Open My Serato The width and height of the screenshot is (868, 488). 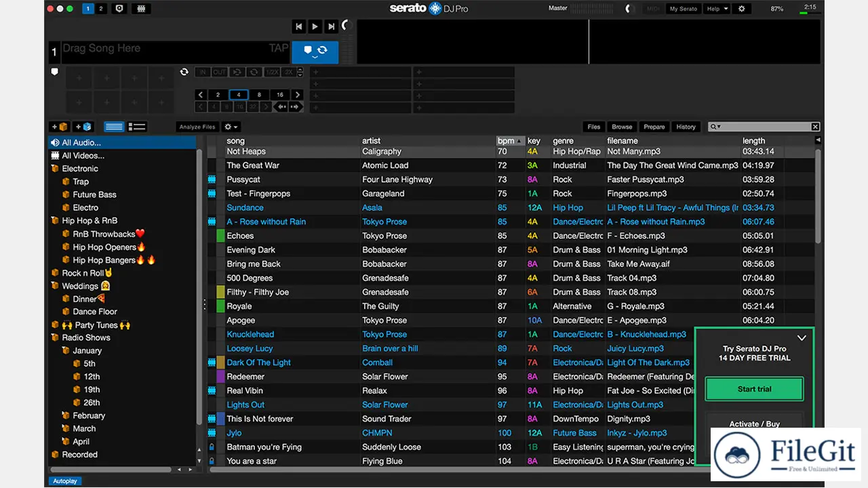click(x=683, y=9)
